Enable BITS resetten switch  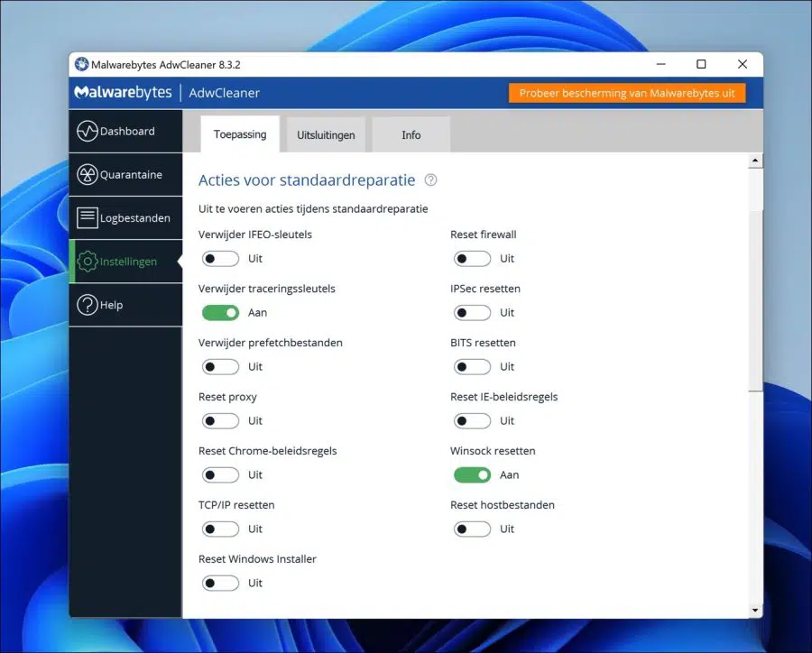pyautogui.click(x=472, y=366)
